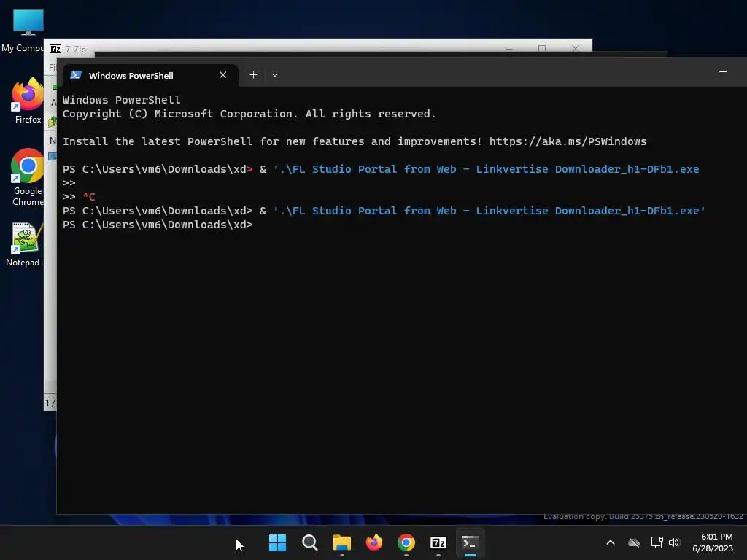Switch to Firefox in the taskbar
The width and height of the screenshot is (747, 560).
(374, 542)
